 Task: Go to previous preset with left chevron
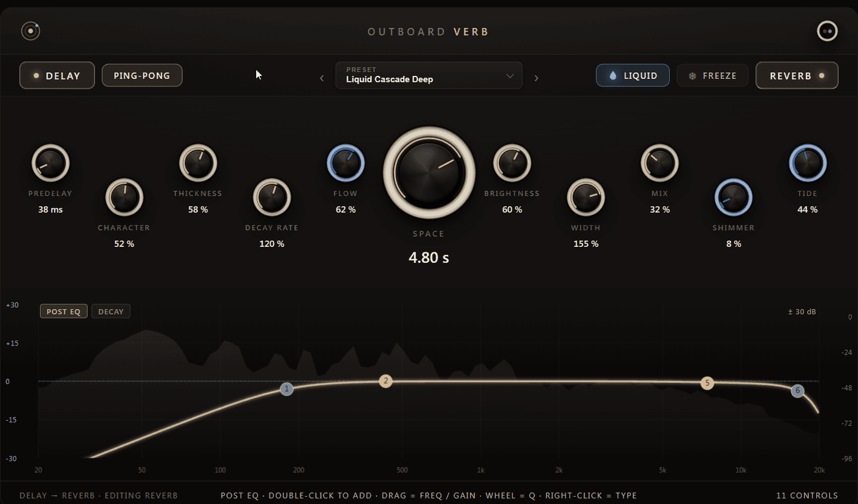pos(322,78)
